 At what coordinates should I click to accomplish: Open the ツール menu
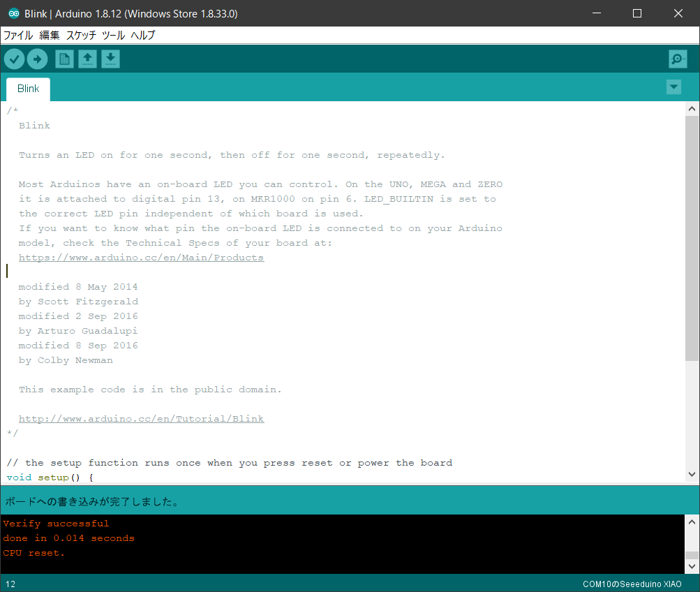click(113, 36)
